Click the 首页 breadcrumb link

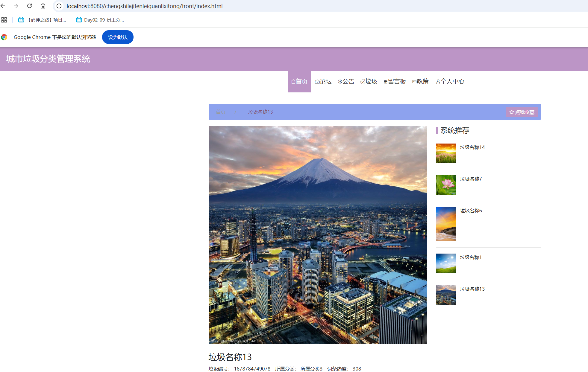[x=221, y=112]
